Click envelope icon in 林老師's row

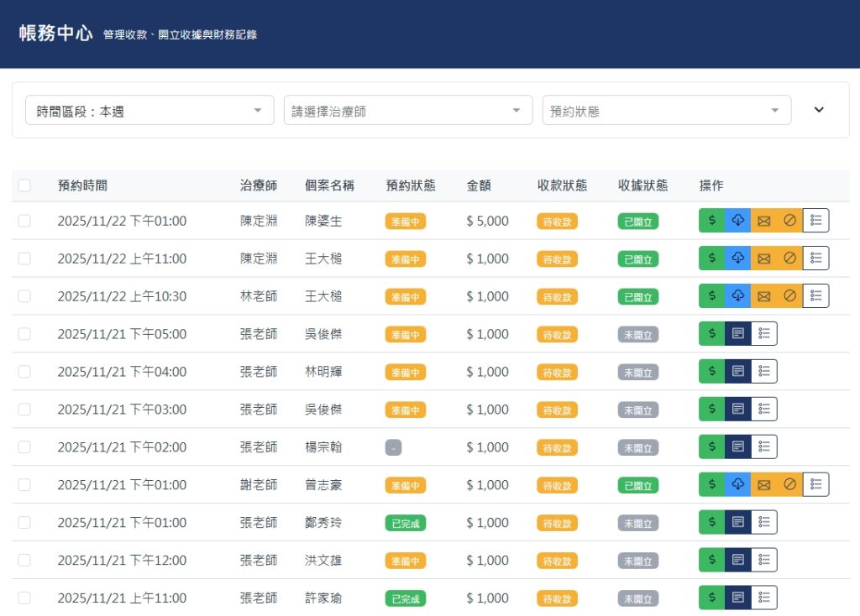pyautogui.click(x=763, y=296)
